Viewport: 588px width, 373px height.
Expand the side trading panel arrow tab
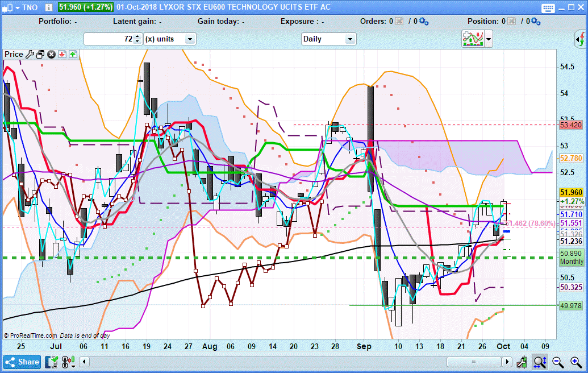[x=581, y=39]
